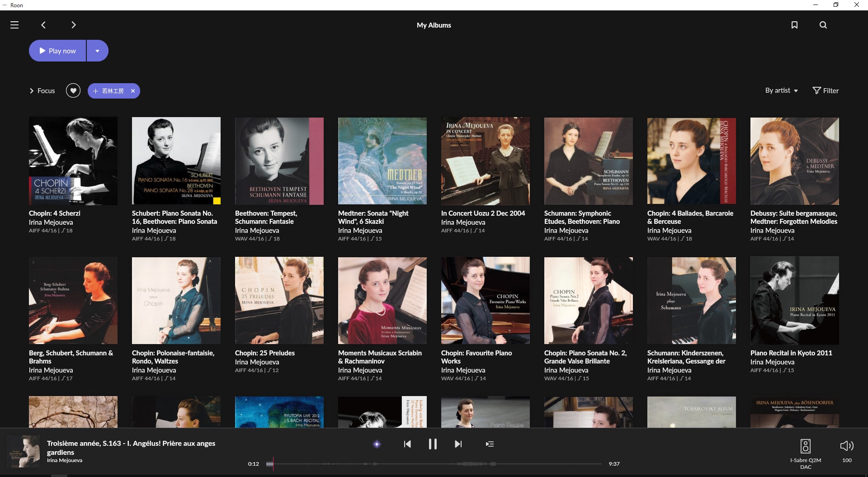Click the Chopin: 25 Preludes title text
The height and width of the screenshot is (477, 868).
(x=265, y=353)
